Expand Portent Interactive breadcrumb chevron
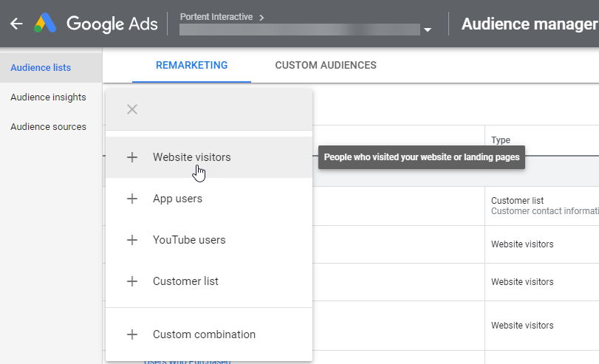This screenshot has width=599, height=364. pos(261,18)
